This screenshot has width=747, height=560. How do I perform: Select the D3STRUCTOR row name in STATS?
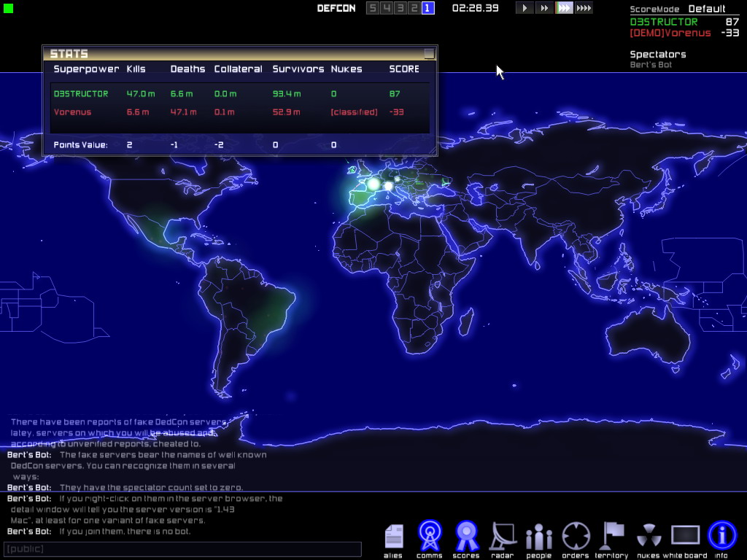click(x=81, y=94)
